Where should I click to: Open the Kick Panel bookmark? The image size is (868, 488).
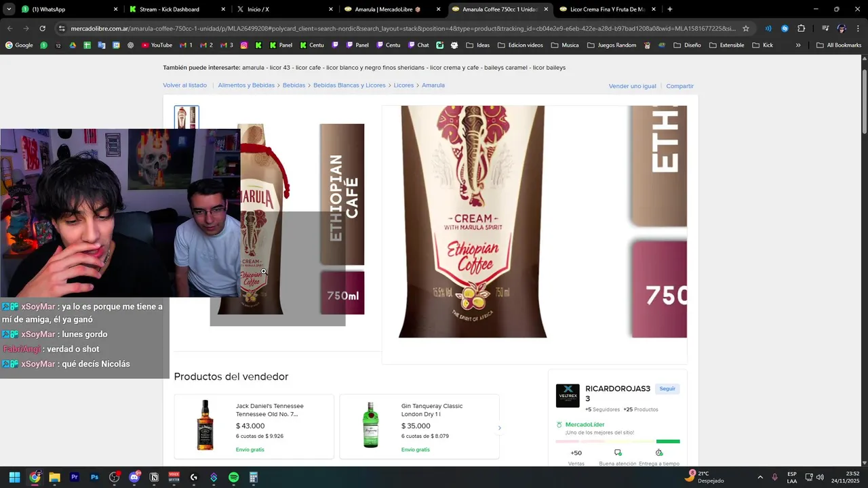[x=281, y=45]
